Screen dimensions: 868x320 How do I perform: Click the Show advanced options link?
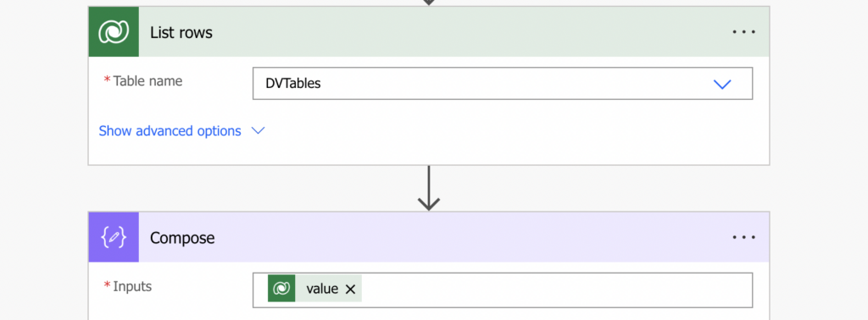170,131
